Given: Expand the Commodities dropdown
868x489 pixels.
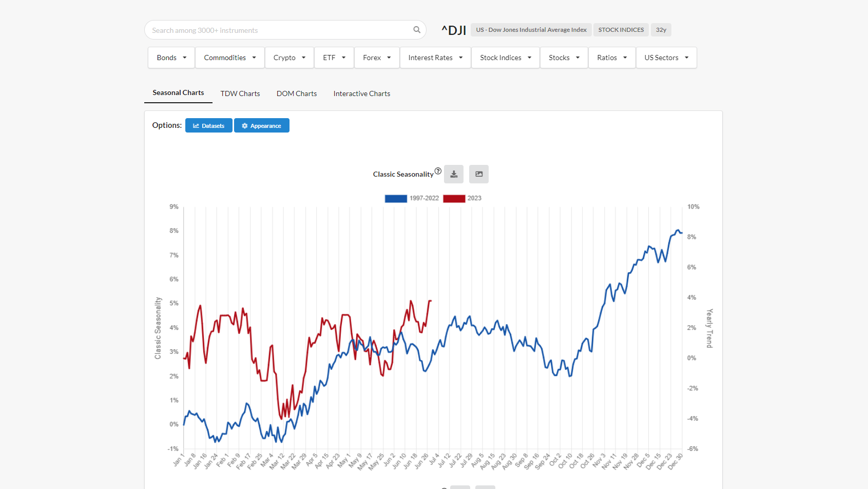Looking at the screenshot, I should pos(229,58).
